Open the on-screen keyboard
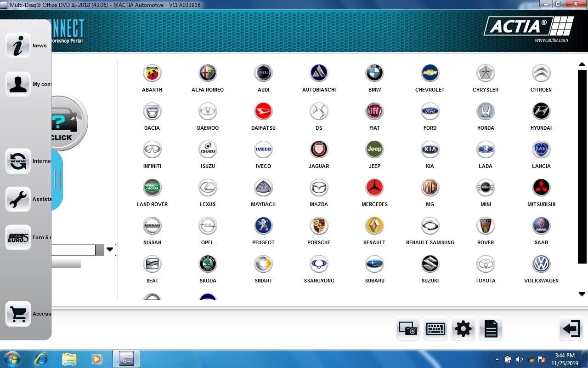588x368 pixels. point(435,328)
